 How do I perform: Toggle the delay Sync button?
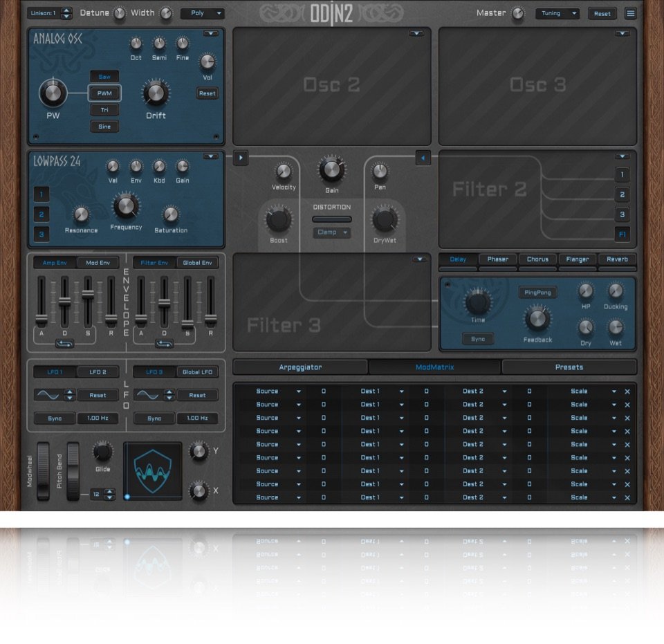coord(478,339)
